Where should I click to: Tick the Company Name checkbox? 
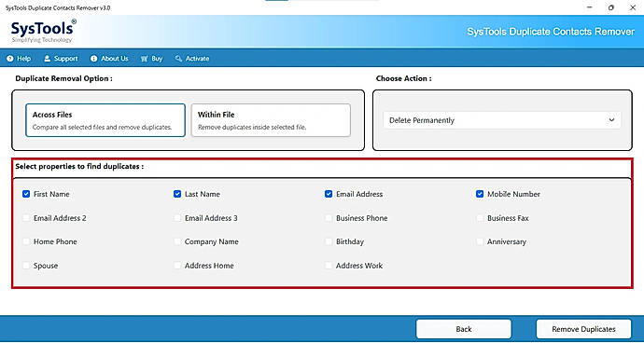coord(177,241)
